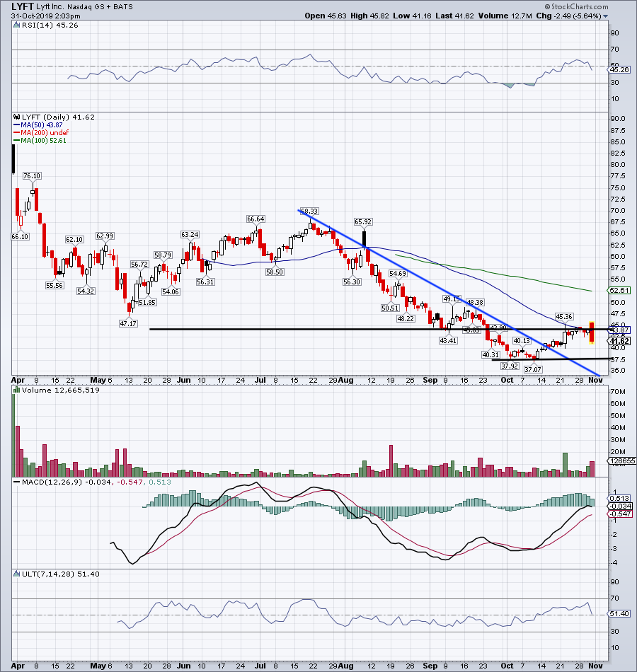Click the 'Lyft Inc.' company name
Screen dimensions: 637x672
pyautogui.click(x=50, y=7)
